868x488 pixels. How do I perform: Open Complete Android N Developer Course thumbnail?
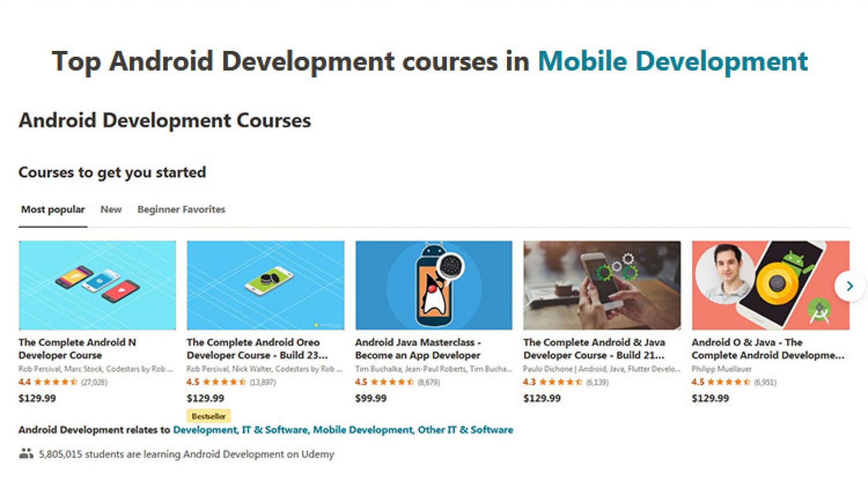coord(97,285)
